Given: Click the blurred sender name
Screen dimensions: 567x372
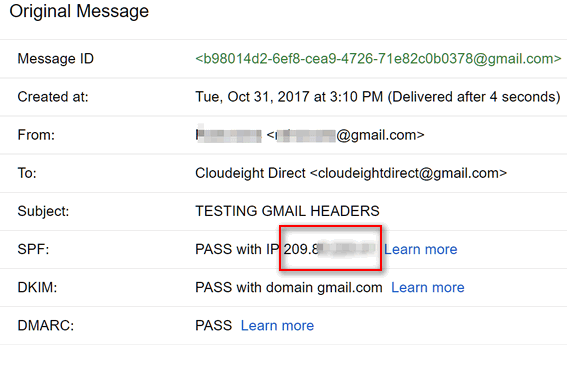Looking at the screenshot, I should 229,135.
